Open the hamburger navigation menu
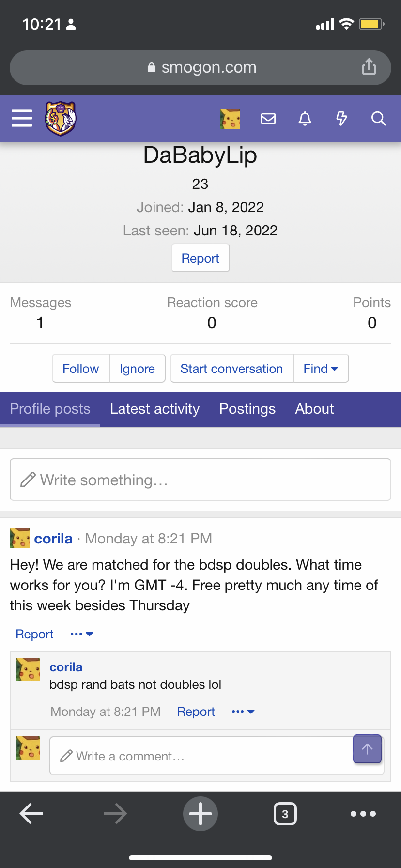The width and height of the screenshot is (401, 868). pos(22,118)
